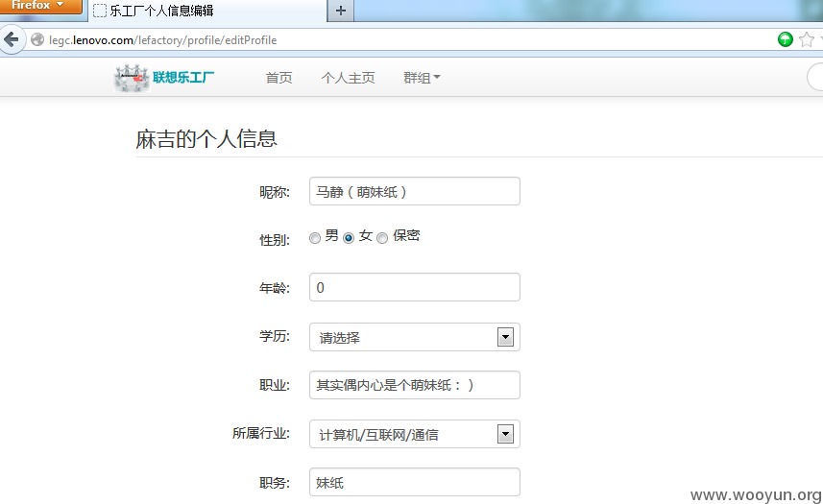Image resolution: width=823 pixels, height=504 pixels.
Task: Open new tab with plus button
Action: point(341,11)
